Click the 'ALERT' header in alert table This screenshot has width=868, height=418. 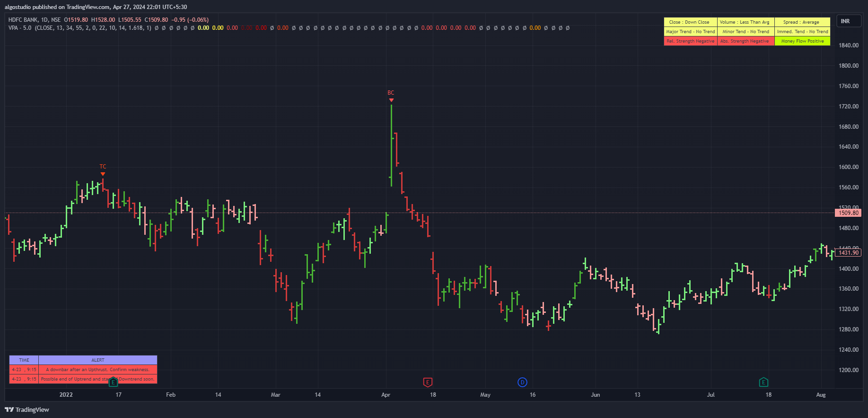point(98,360)
